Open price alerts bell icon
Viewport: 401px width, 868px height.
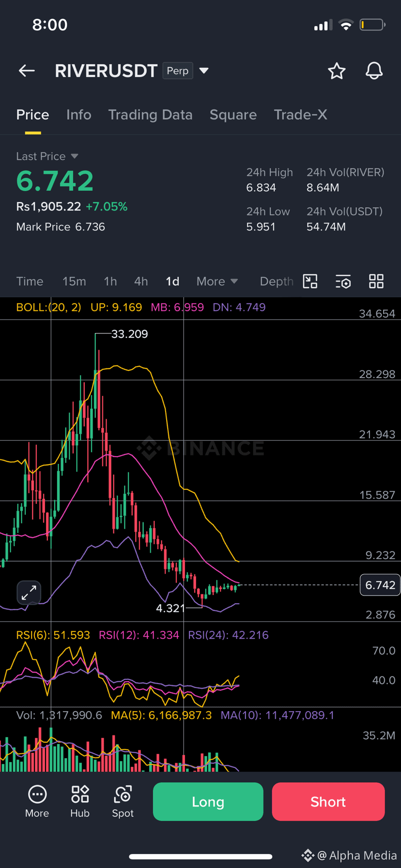pyautogui.click(x=374, y=71)
